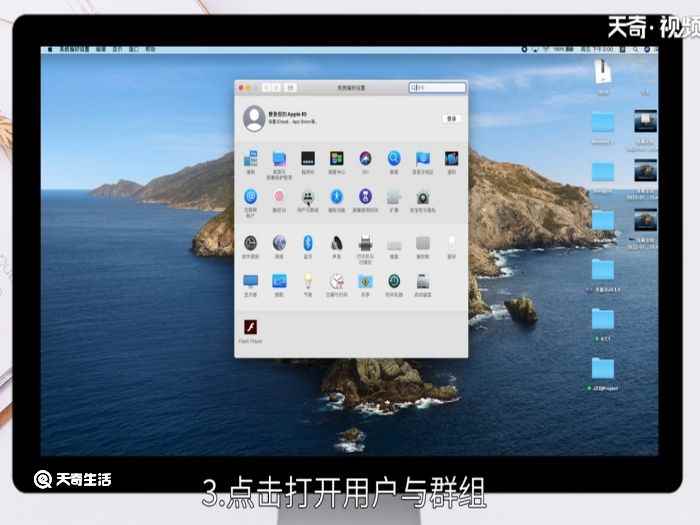Click the Apple ID avatar picture

(254, 118)
